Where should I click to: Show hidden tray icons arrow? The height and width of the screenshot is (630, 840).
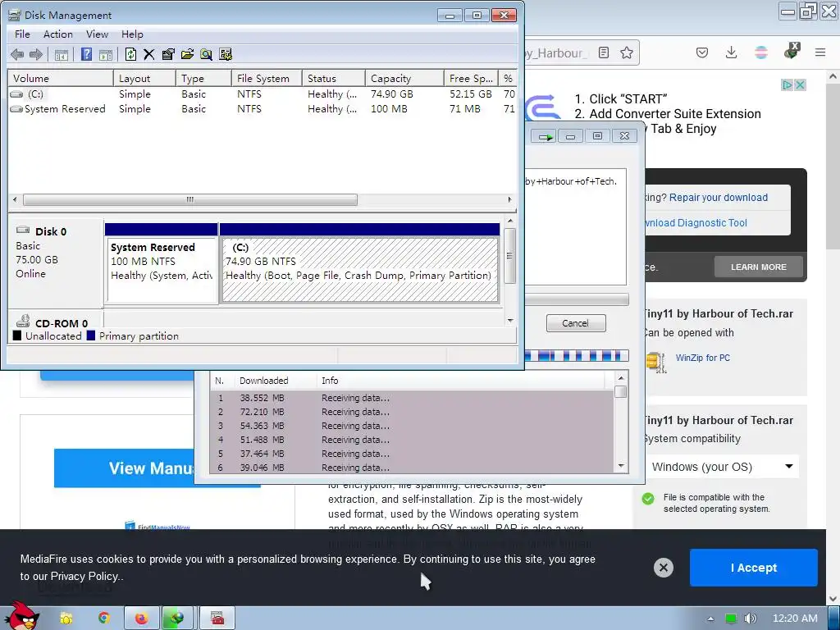click(710, 619)
